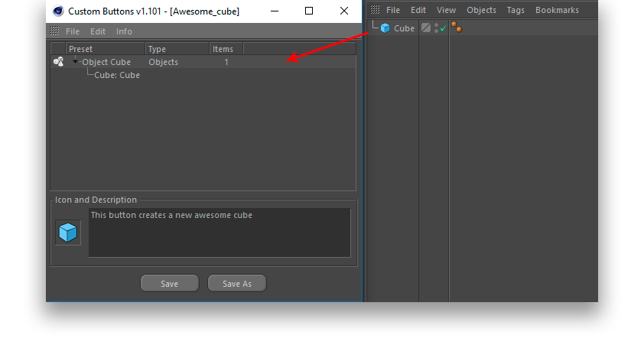Sort by the Items column header
Viewport: 644px width, 348px height.
(226, 48)
